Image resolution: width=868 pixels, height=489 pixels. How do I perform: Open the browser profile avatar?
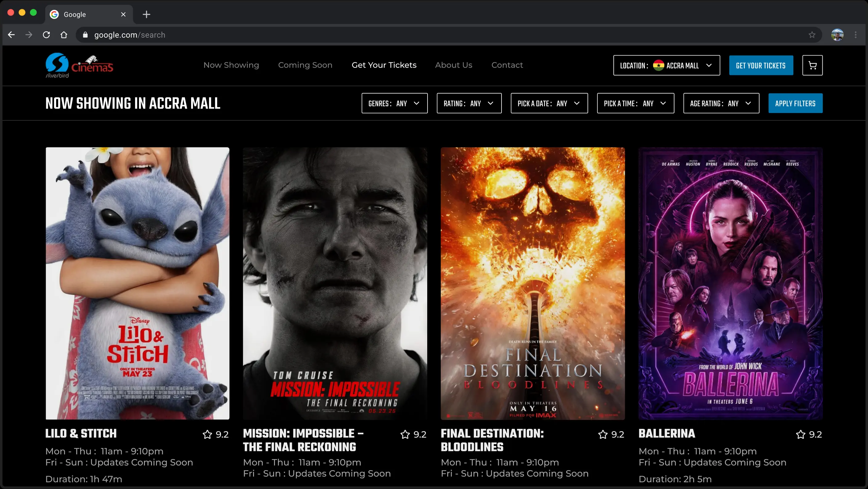837,35
